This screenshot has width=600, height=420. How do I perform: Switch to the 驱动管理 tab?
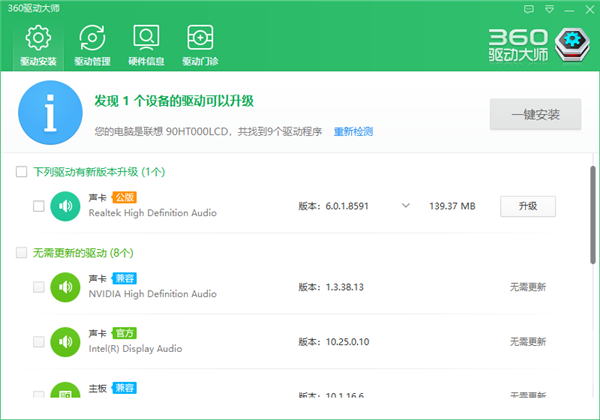(x=92, y=38)
